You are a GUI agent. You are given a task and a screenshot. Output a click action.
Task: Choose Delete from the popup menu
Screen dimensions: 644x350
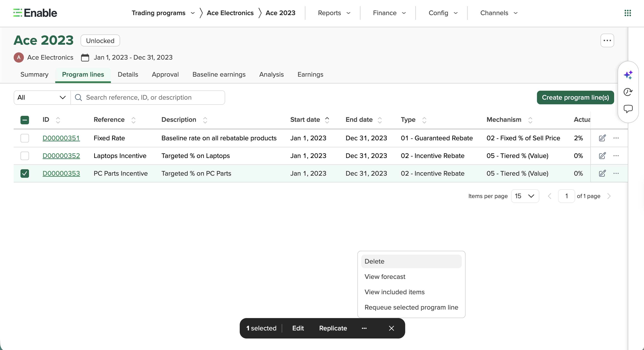pyautogui.click(x=411, y=261)
